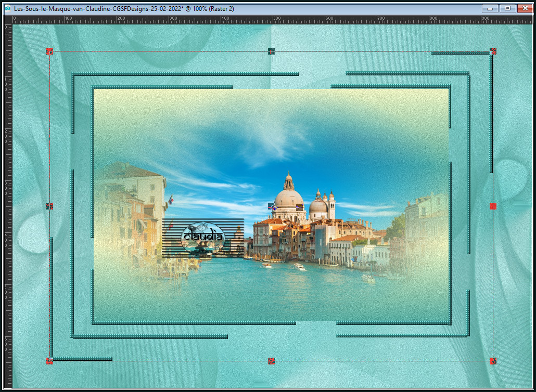Click the top-left selection corner handle

tap(49, 51)
